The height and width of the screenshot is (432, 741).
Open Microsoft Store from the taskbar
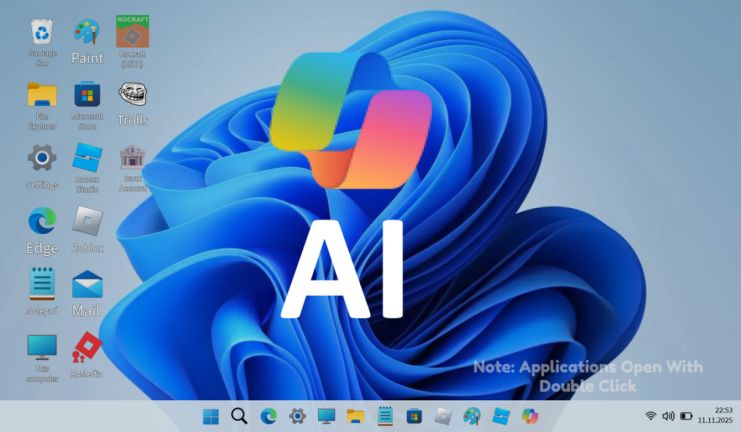click(414, 416)
